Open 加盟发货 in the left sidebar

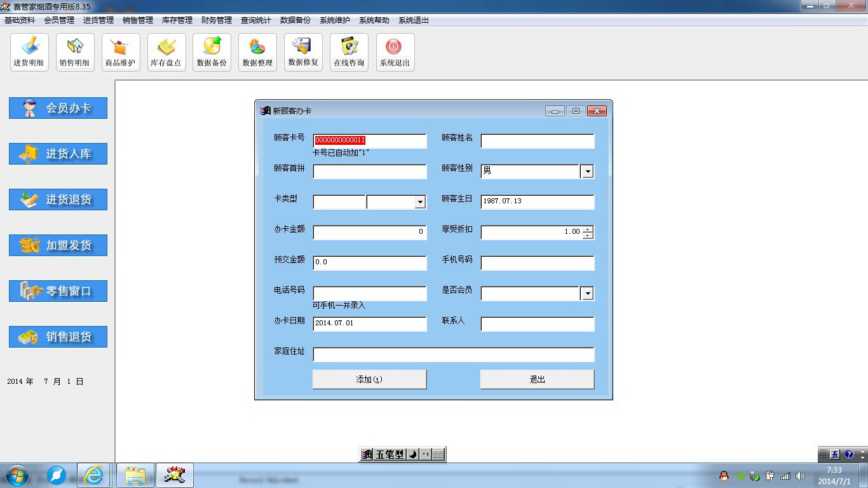pyautogui.click(x=58, y=245)
